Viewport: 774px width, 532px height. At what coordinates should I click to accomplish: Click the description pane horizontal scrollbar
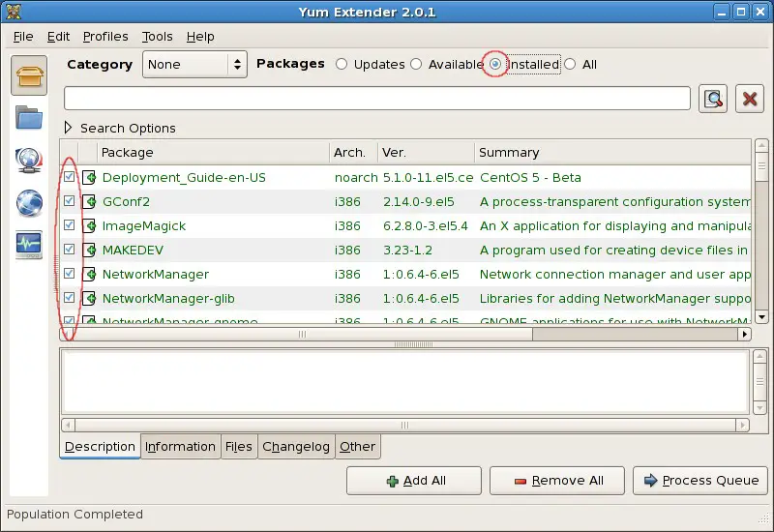(404, 425)
